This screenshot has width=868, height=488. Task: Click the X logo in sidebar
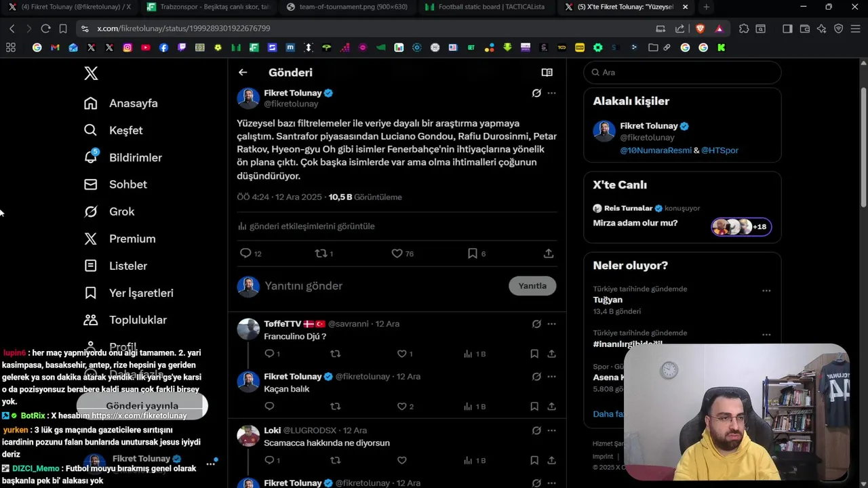coord(91,73)
